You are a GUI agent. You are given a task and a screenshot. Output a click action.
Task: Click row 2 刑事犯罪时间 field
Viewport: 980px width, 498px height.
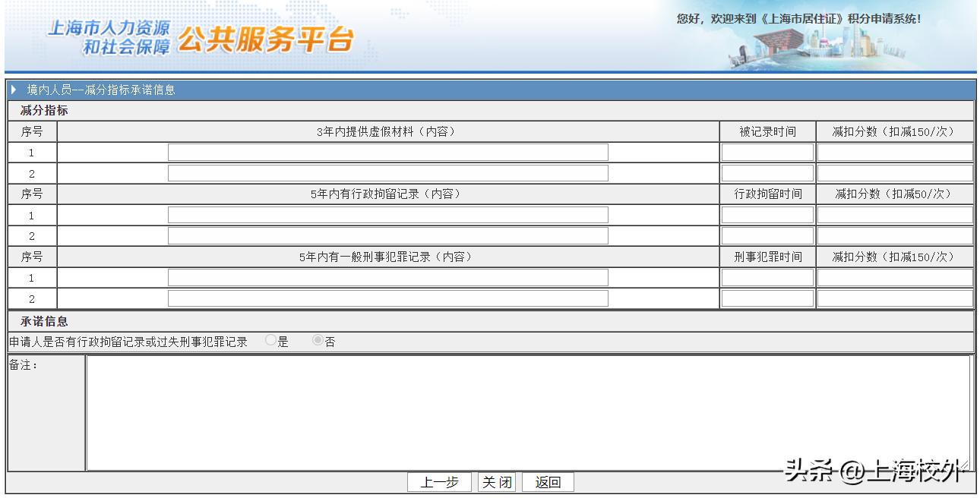click(767, 298)
